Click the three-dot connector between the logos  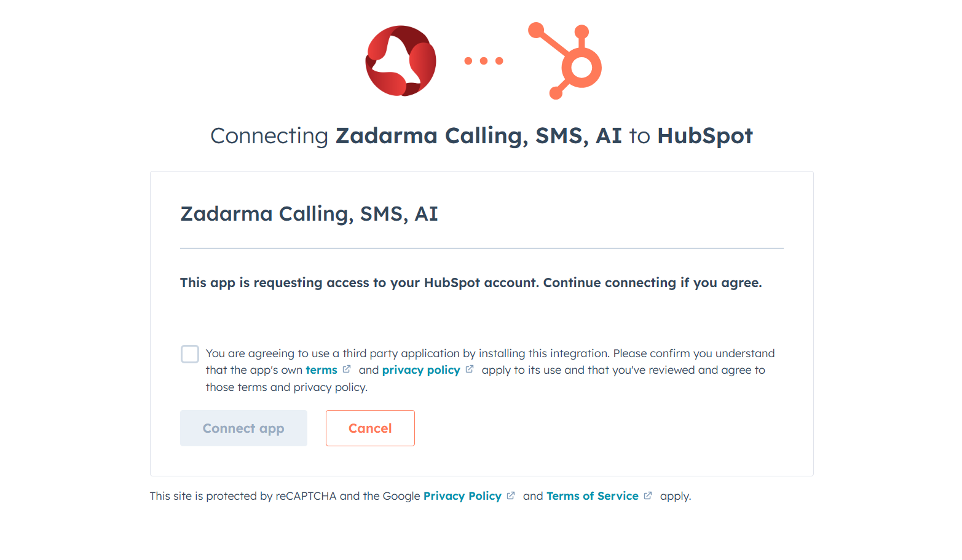[x=483, y=60]
